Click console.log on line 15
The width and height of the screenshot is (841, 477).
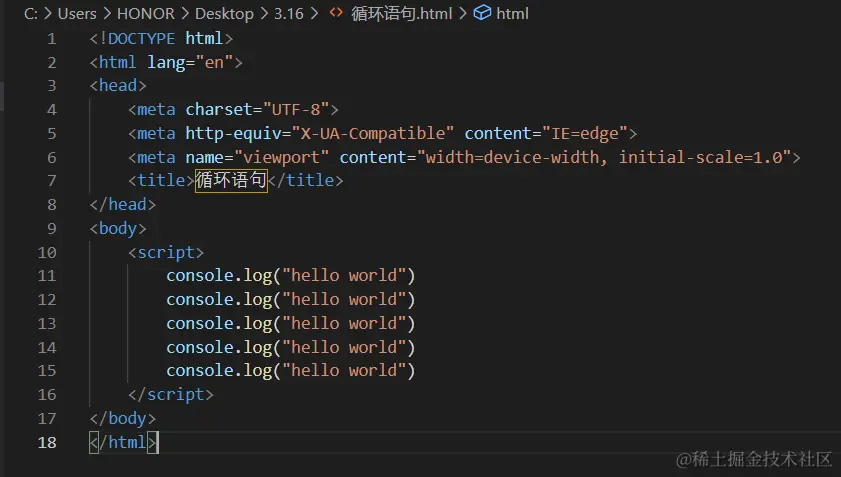pos(219,371)
